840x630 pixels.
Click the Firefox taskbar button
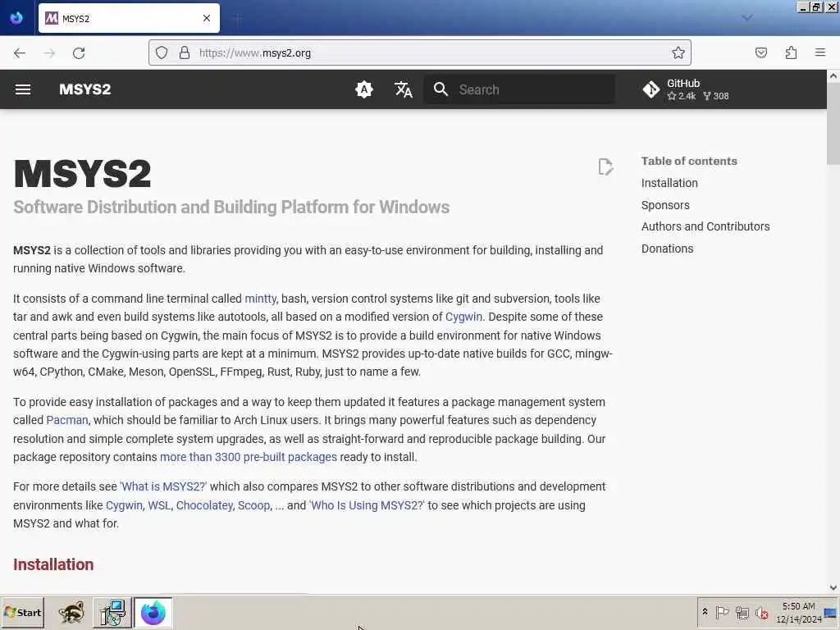coord(153,612)
